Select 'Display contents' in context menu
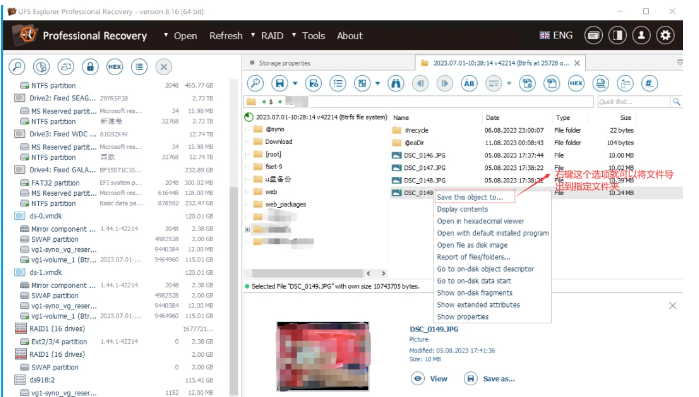The width and height of the screenshot is (699, 397). (462, 209)
